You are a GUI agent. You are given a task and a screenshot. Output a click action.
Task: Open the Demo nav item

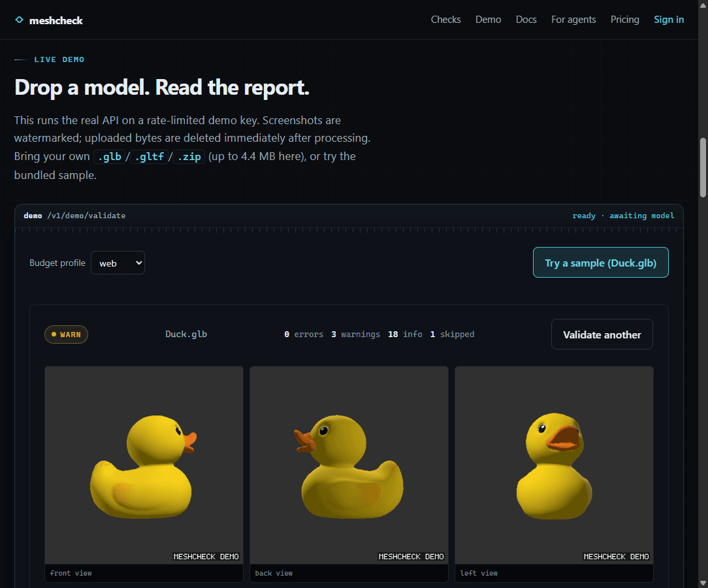click(x=488, y=20)
